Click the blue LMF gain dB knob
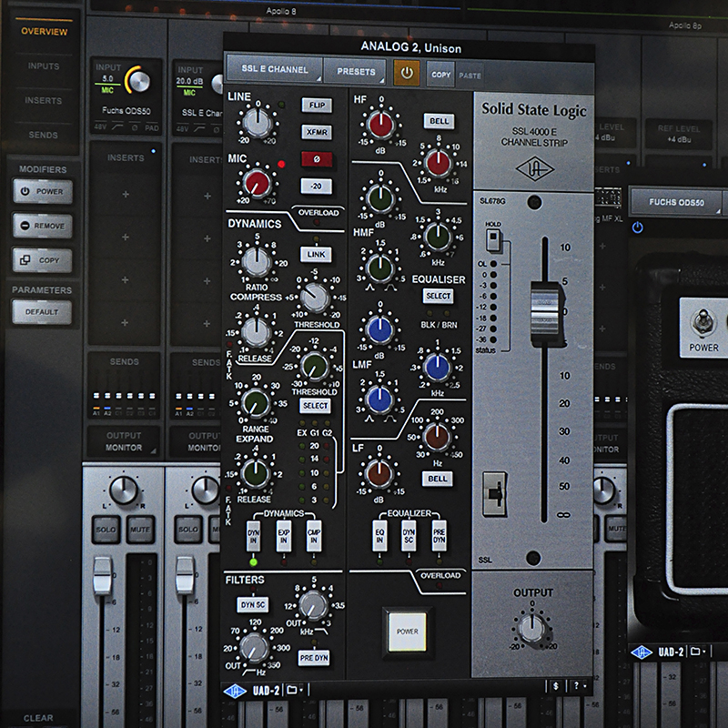The height and width of the screenshot is (728, 728). click(x=379, y=329)
